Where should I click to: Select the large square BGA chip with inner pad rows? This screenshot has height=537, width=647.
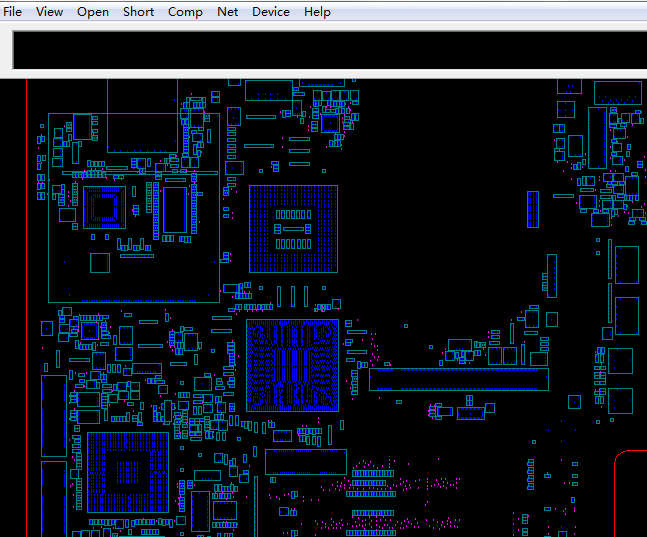[293, 229]
